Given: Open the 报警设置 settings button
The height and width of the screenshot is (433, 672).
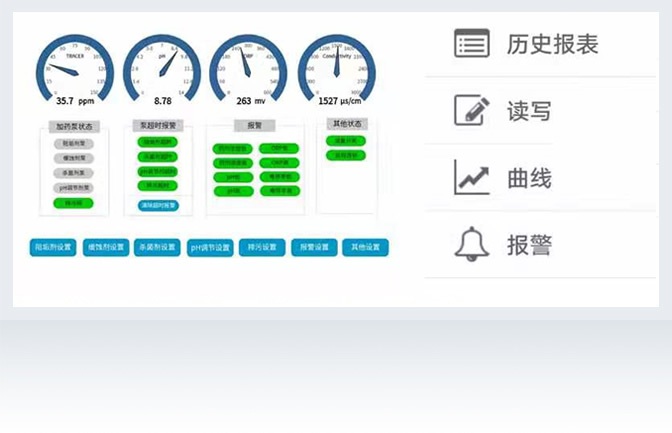Looking at the screenshot, I should 314,247.
